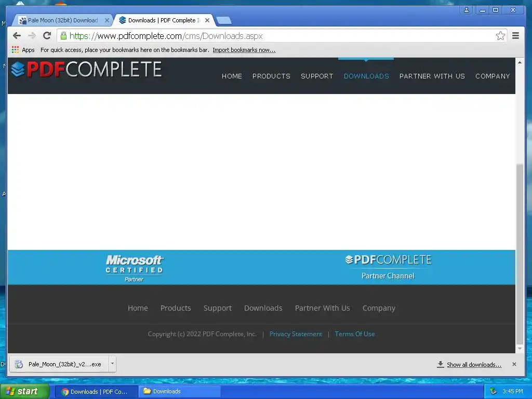Open PRODUCTS in the top navigation
The width and height of the screenshot is (532, 399).
[x=271, y=76]
